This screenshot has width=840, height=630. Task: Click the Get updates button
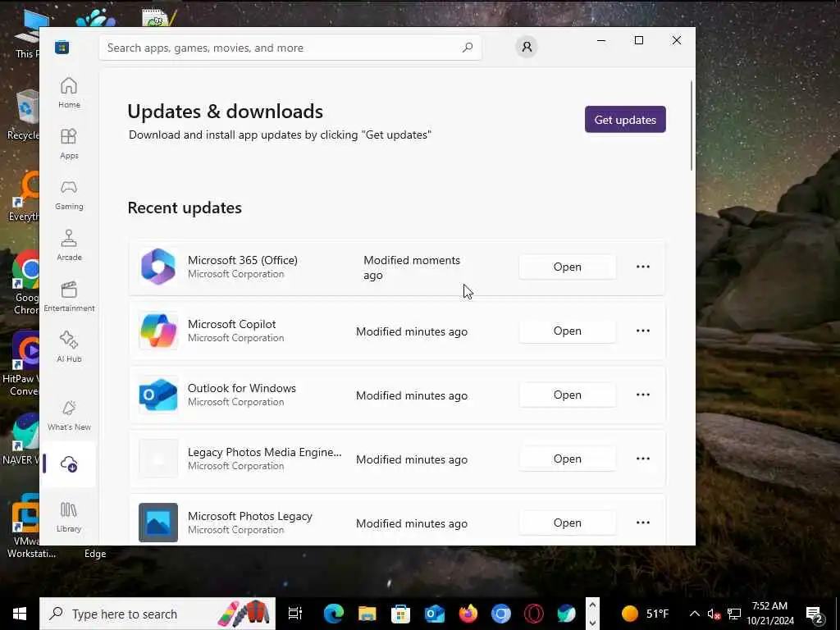[x=625, y=120]
